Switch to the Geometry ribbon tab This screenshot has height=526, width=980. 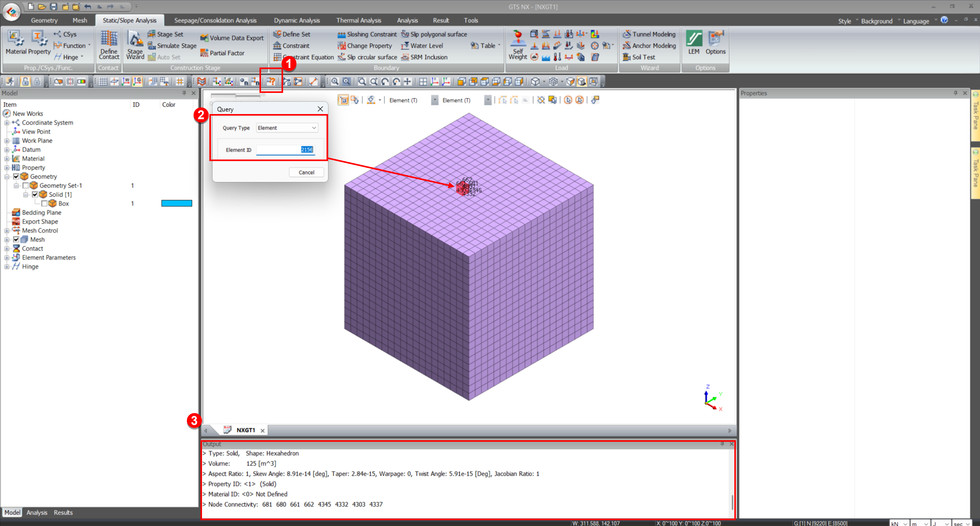(44, 20)
